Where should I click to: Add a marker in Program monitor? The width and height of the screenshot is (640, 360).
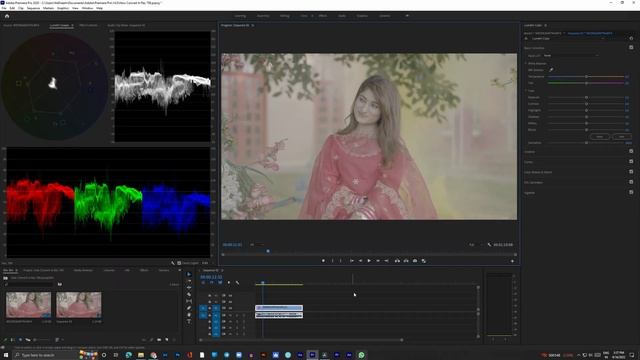coord(323,261)
